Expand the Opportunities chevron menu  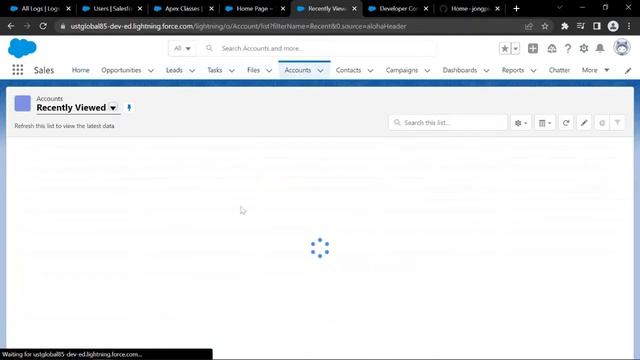tap(151, 71)
